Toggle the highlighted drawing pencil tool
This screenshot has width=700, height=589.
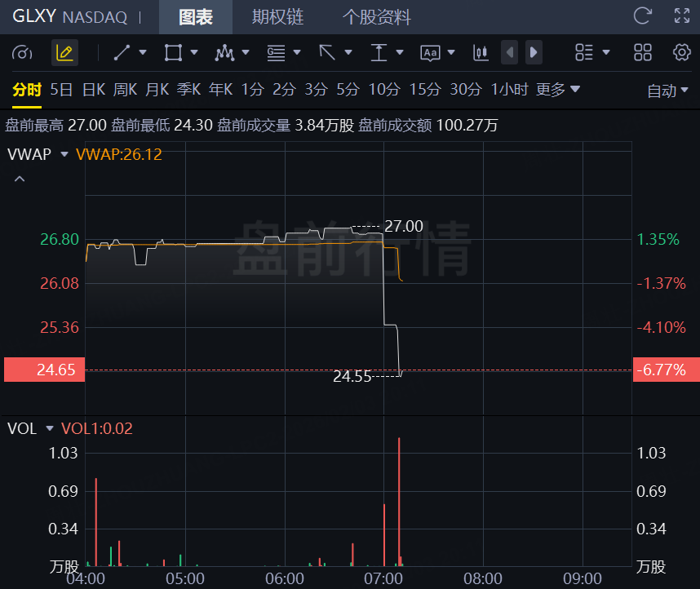64,53
